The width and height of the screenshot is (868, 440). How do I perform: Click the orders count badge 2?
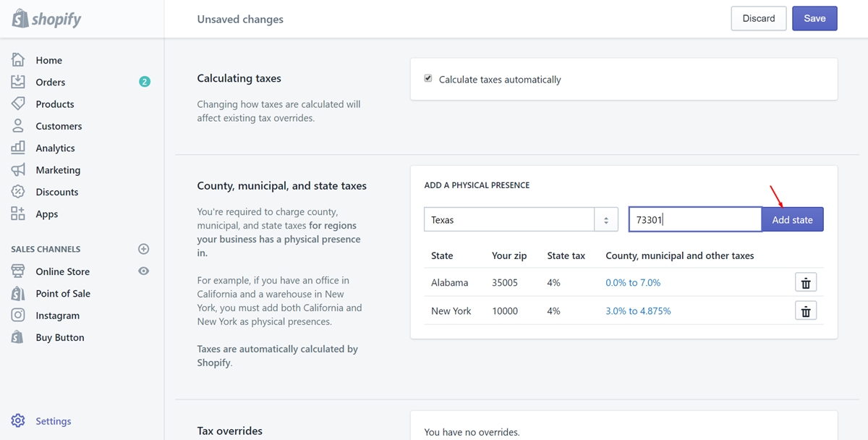[145, 82]
